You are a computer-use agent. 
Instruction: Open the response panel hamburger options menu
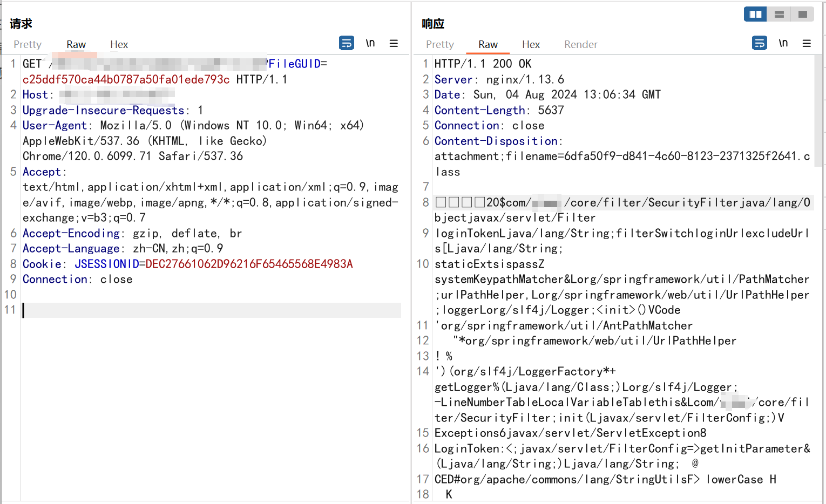[x=807, y=43]
